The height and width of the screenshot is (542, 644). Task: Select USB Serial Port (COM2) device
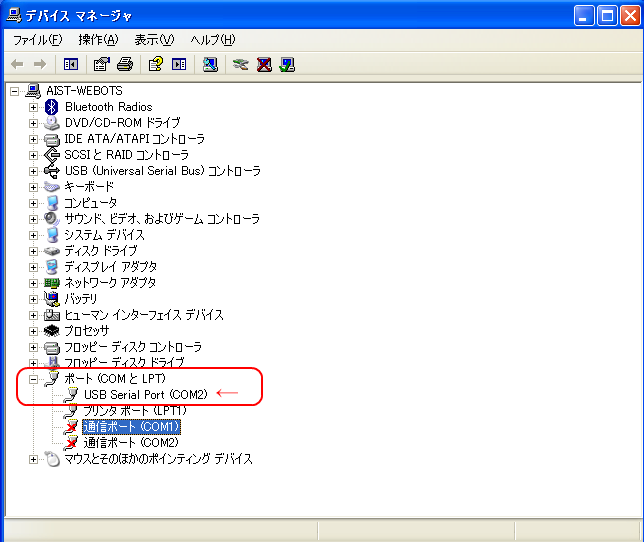click(x=146, y=395)
